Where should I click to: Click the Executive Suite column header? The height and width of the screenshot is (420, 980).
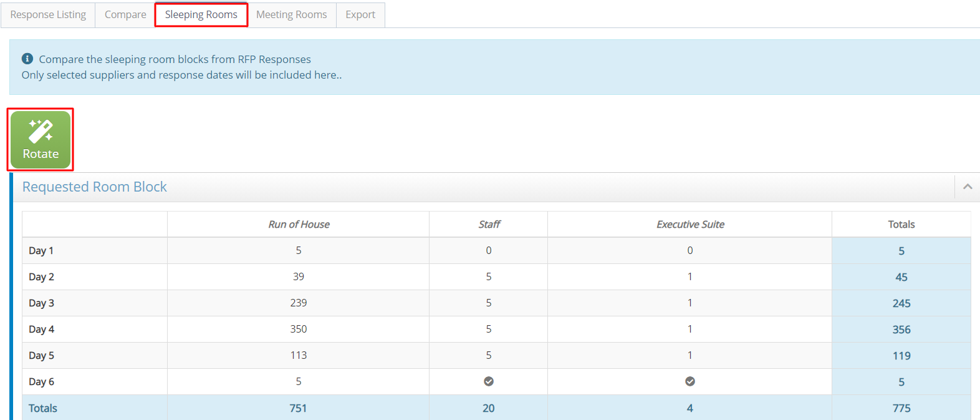pyautogui.click(x=690, y=224)
